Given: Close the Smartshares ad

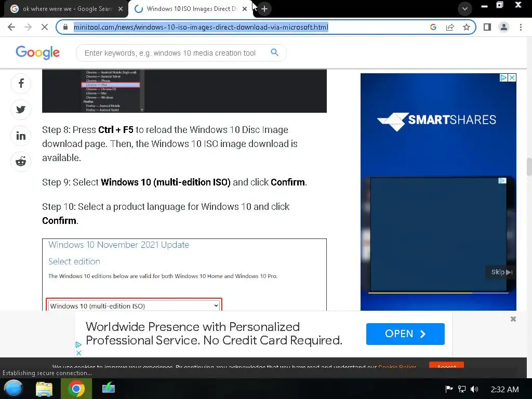Looking at the screenshot, I should point(512,78).
